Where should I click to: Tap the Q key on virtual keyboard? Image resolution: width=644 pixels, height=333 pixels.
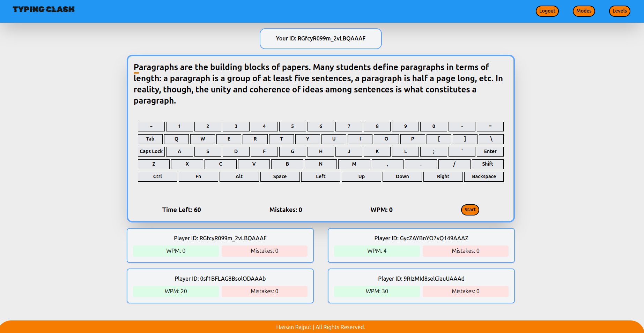pos(176,139)
